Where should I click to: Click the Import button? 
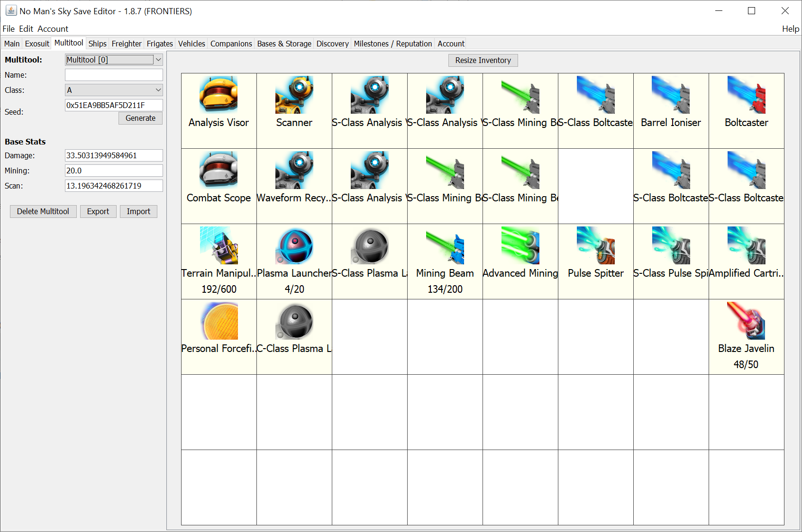pos(138,211)
